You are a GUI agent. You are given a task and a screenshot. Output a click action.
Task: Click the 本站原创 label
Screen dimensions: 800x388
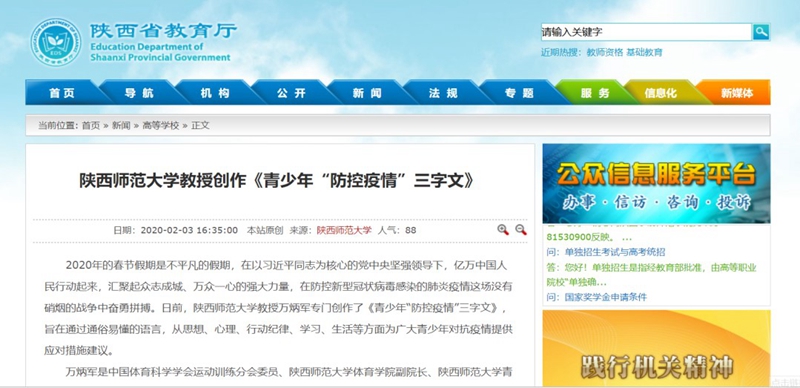tap(265, 230)
